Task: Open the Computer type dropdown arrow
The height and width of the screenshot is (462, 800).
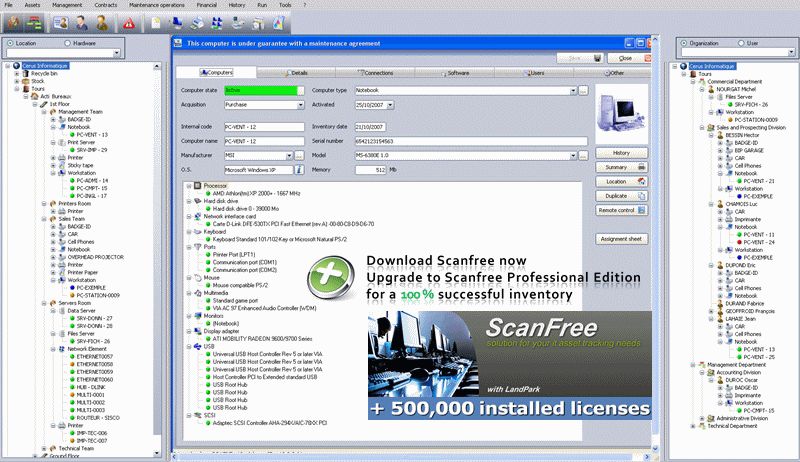Action: (573, 90)
